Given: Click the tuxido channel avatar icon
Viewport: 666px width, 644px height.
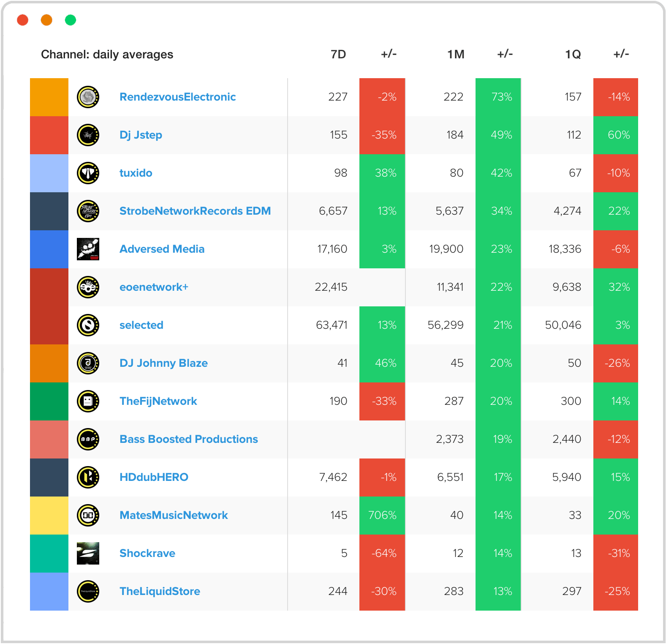Looking at the screenshot, I should click(x=88, y=173).
